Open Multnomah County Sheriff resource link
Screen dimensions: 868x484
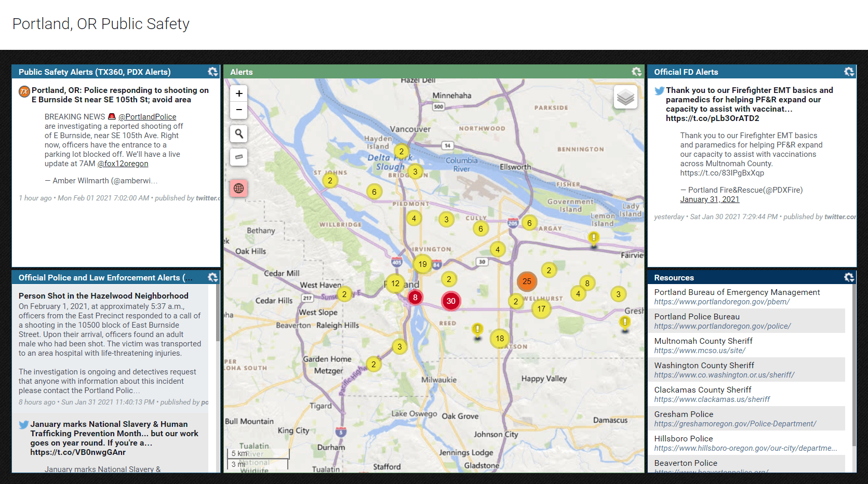[x=745, y=345]
